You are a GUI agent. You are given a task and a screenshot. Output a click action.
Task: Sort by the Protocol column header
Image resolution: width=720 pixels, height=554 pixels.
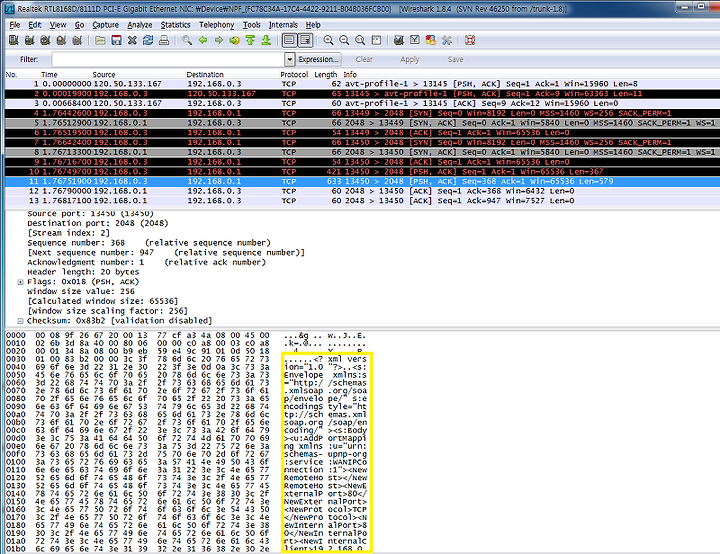pos(294,74)
